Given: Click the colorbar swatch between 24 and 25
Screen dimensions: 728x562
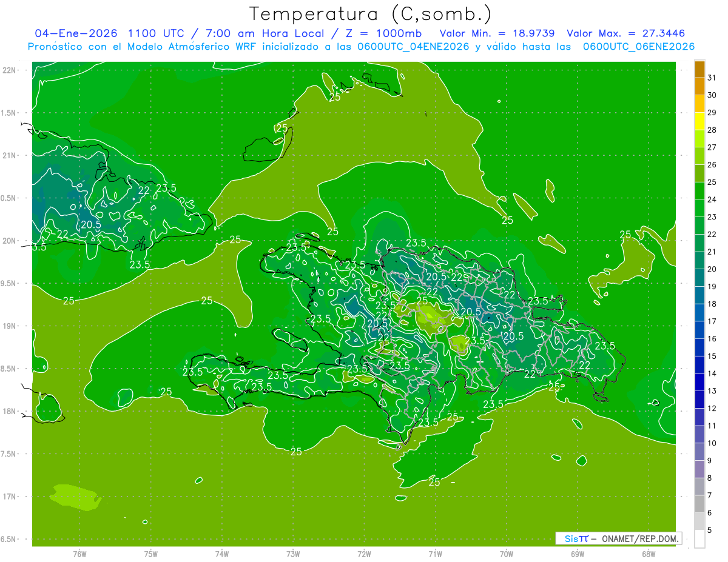Looking at the screenshot, I should coord(699,190).
